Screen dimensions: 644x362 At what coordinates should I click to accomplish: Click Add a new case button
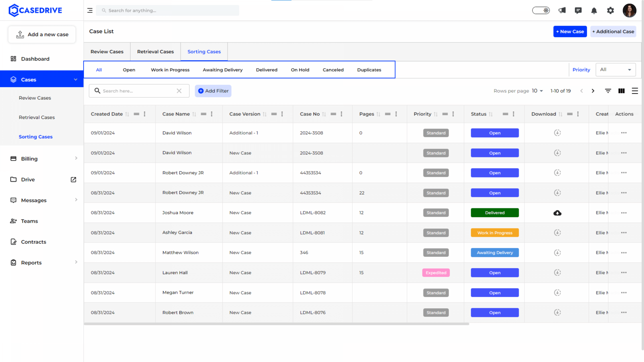[x=42, y=34]
